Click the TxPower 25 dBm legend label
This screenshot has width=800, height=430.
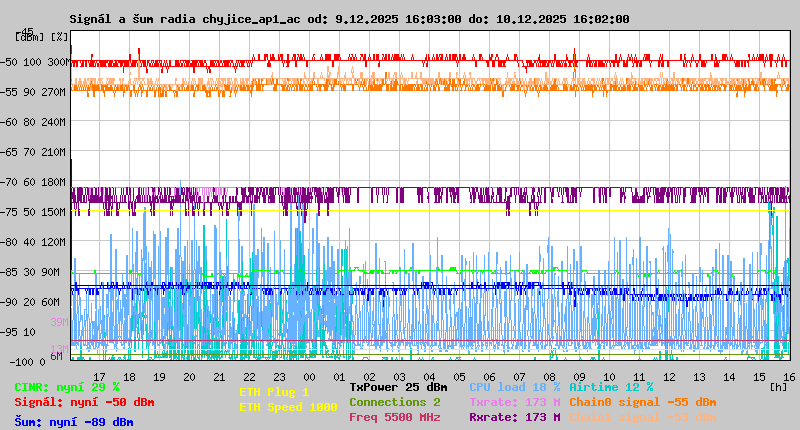398,387
